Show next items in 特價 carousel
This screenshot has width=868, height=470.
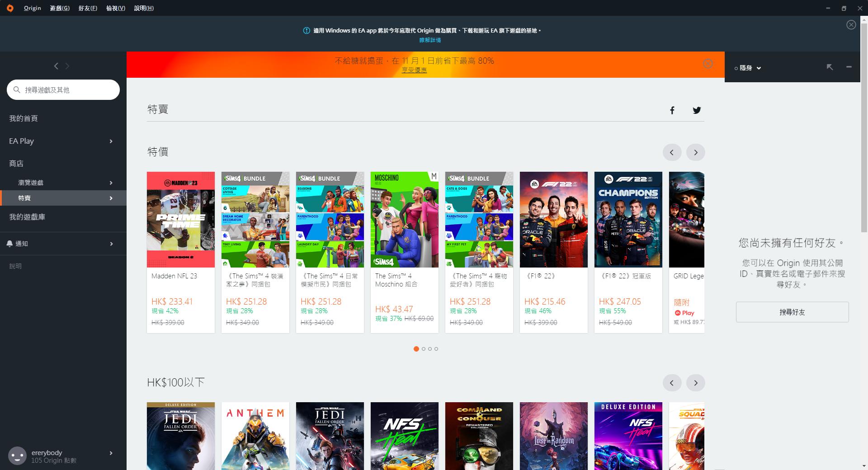(695, 152)
